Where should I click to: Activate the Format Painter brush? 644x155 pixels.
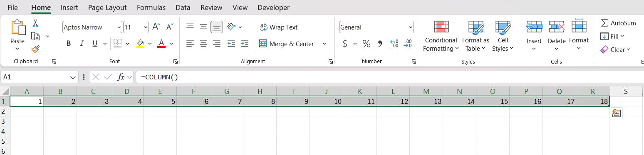(x=36, y=49)
